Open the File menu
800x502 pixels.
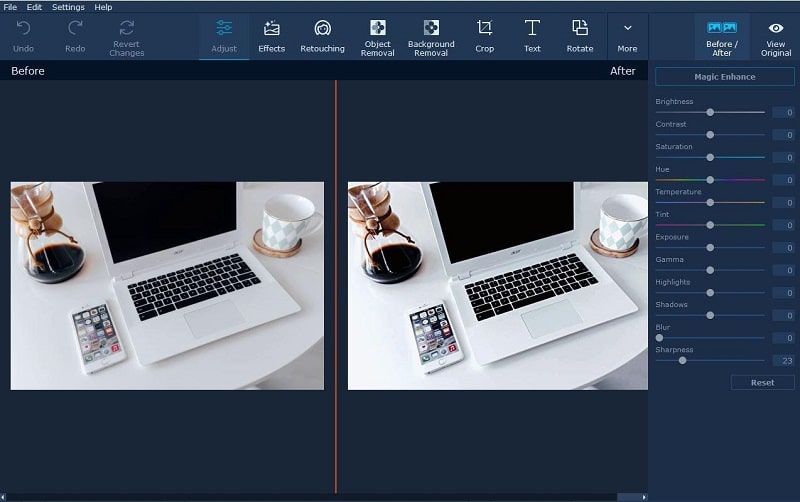[x=10, y=7]
